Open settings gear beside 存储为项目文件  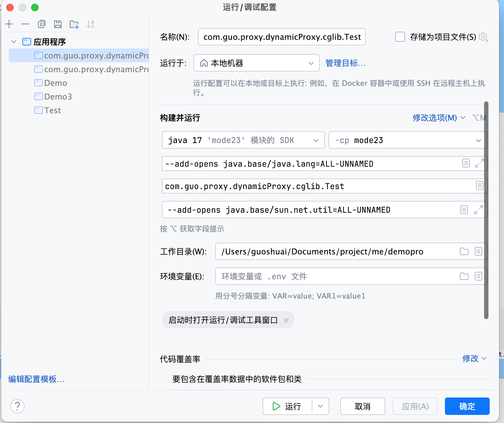[483, 37]
